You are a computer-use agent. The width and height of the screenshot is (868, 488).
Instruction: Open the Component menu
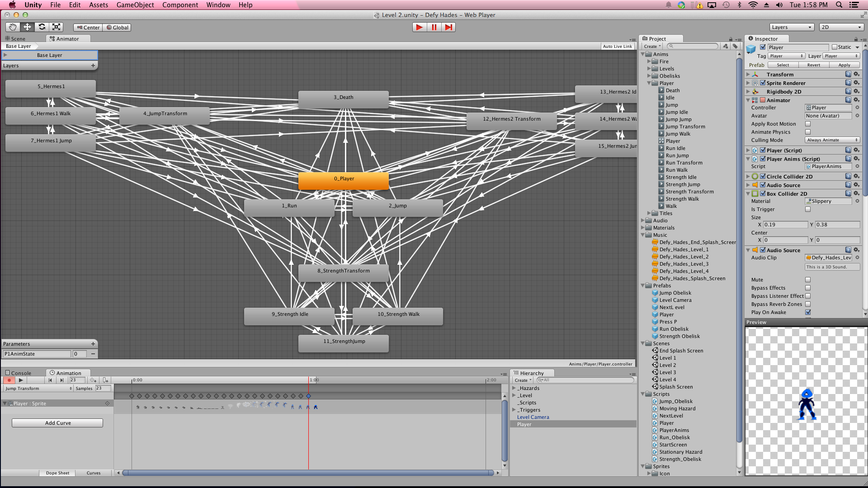180,5
